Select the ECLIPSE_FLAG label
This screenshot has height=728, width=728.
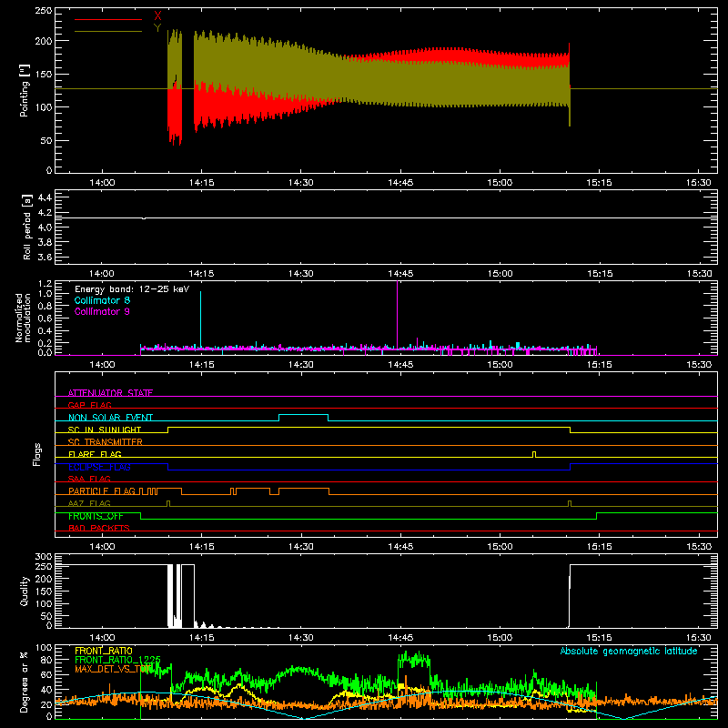pyautogui.click(x=99, y=467)
